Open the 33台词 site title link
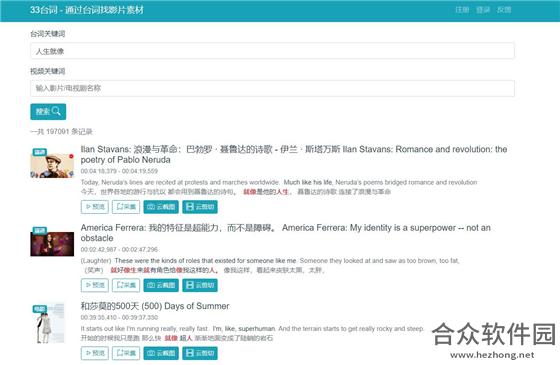 tap(86, 10)
